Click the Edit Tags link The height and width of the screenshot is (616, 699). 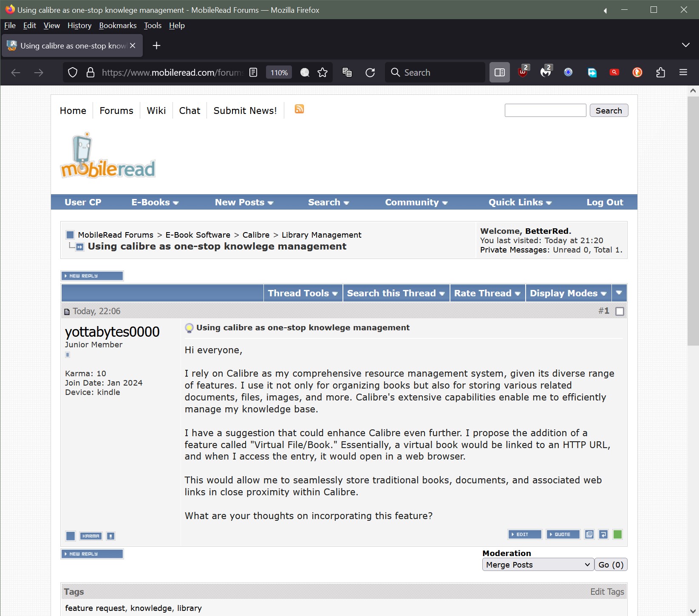(x=607, y=592)
